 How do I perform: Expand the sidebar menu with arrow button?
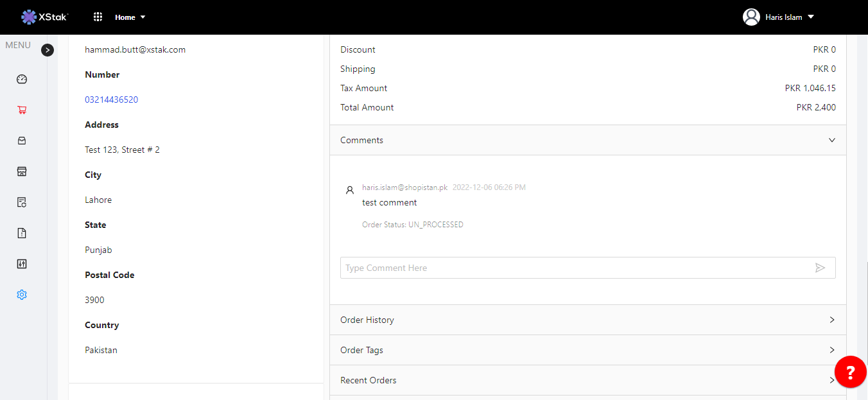48,50
